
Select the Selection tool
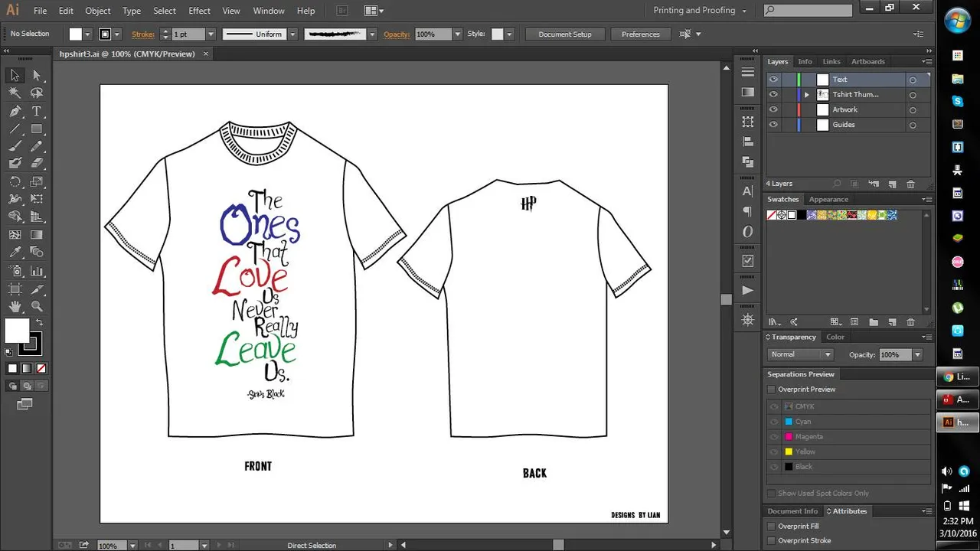[x=15, y=75]
